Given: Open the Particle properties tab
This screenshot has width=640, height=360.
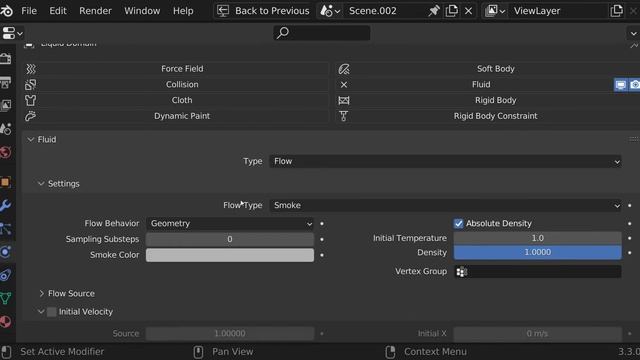Looking at the screenshot, I should [6, 229].
